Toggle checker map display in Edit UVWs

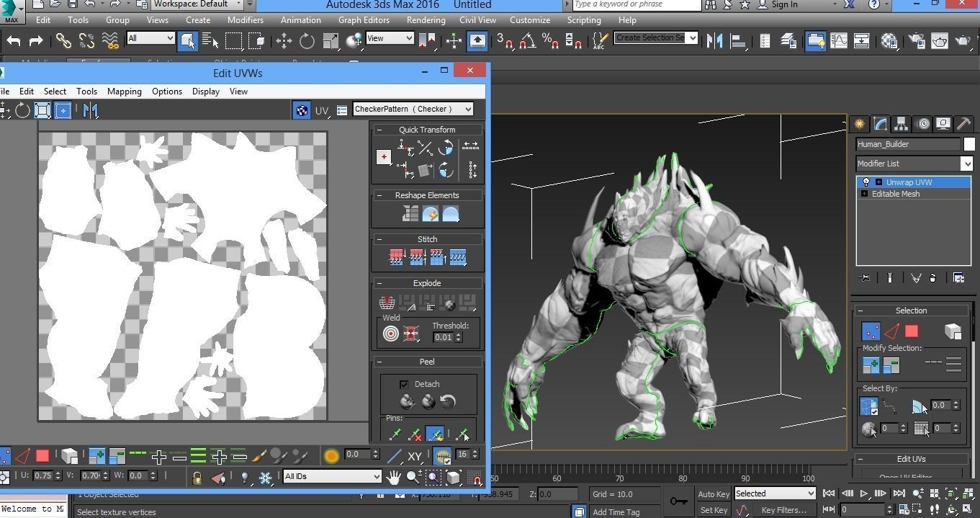coord(302,110)
